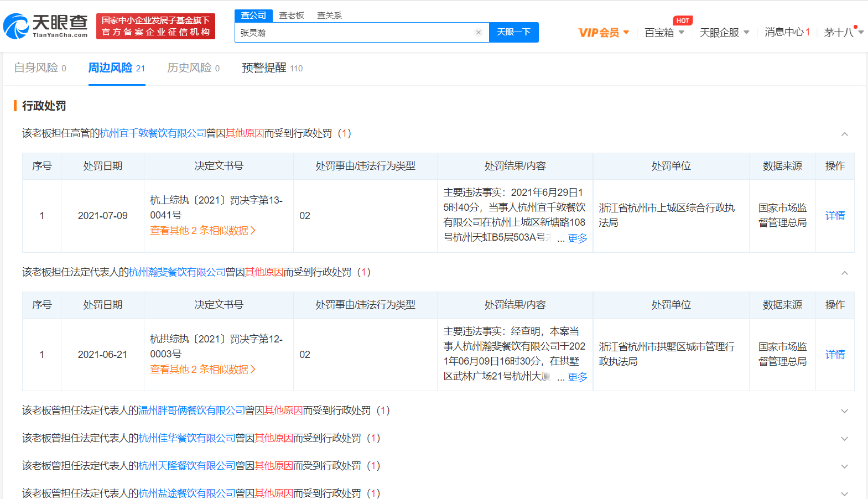Collapse the 杭州瀚斐餐饮 penalty section
Image resolution: width=868 pixels, height=499 pixels.
click(845, 273)
